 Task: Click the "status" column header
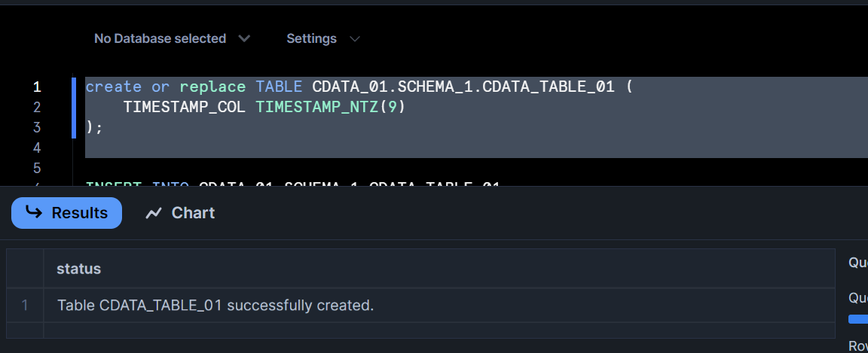(x=79, y=269)
